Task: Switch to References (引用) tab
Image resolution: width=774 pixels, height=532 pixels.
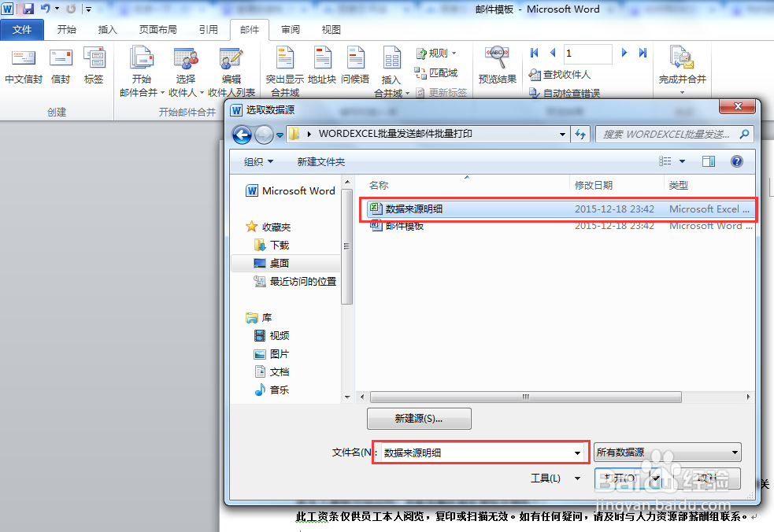Action: coord(209,30)
